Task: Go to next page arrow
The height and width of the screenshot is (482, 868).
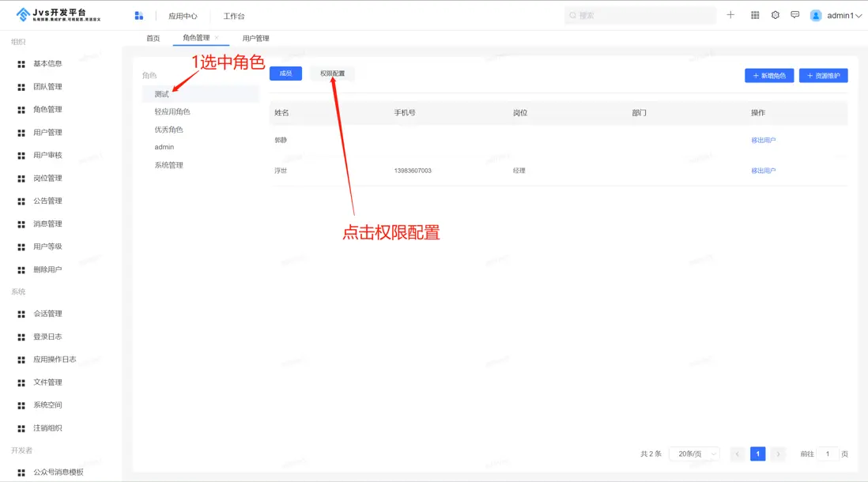Action: (778, 454)
